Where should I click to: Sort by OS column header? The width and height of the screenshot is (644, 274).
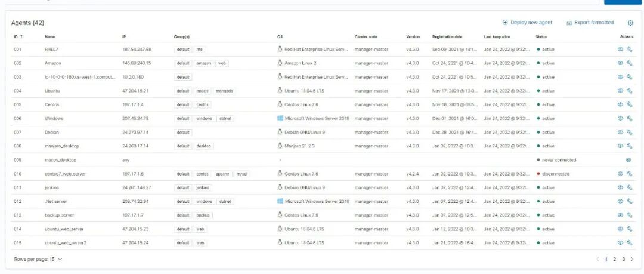pyautogui.click(x=280, y=36)
